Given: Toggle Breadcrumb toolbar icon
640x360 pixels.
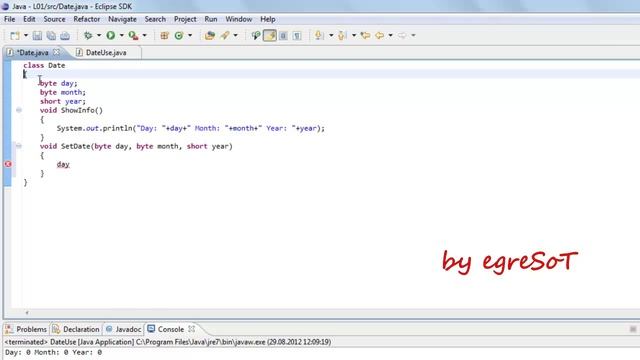Looking at the screenshot, I should coord(256,36).
